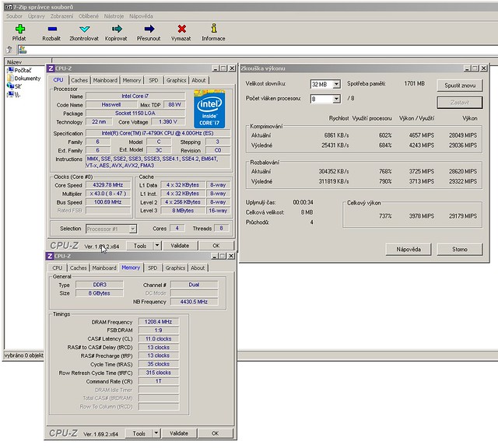
Task: Open Graphics tab in lower CPU-Z window
Action: (175, 268)
